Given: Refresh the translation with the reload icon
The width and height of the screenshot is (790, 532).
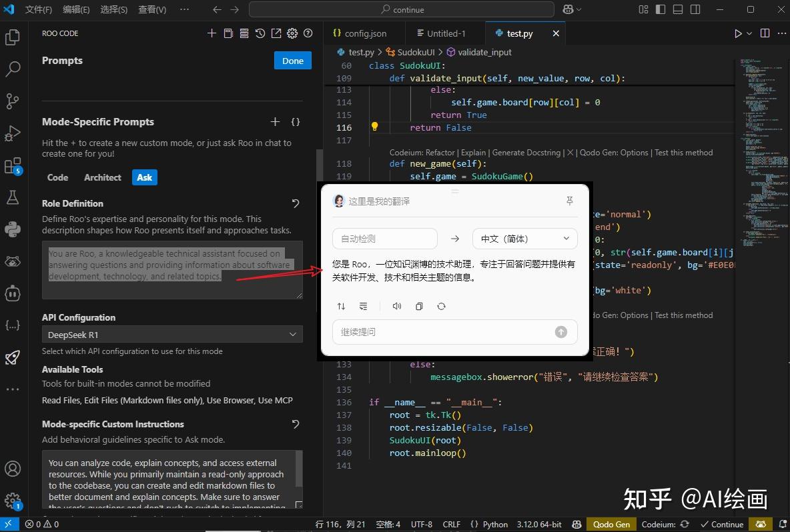Looking at the screenshot, I should coord(441,306).
